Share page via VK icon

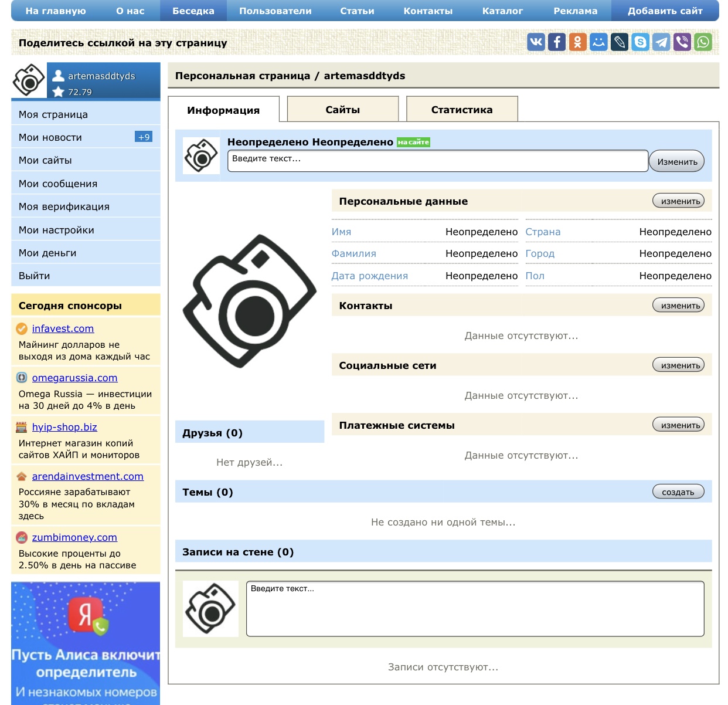536,42
